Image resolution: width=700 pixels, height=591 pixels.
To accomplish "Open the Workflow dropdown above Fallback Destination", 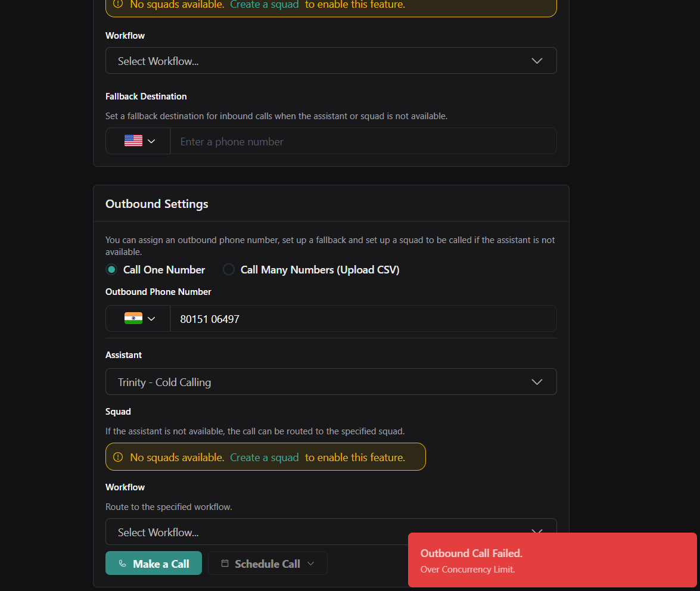I will (x=331, y=61).
